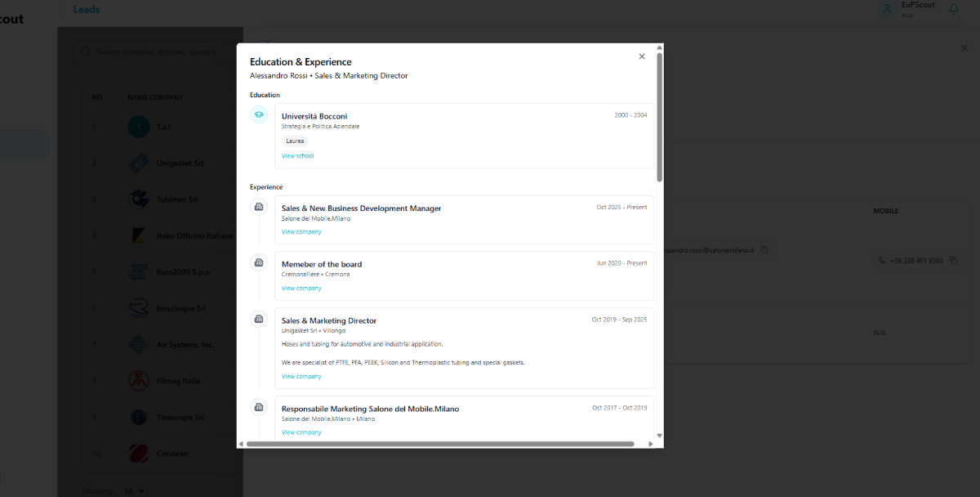980x497 pixels.
Task: Open View company link under CremonaFiere
Action: click(301, 289)
